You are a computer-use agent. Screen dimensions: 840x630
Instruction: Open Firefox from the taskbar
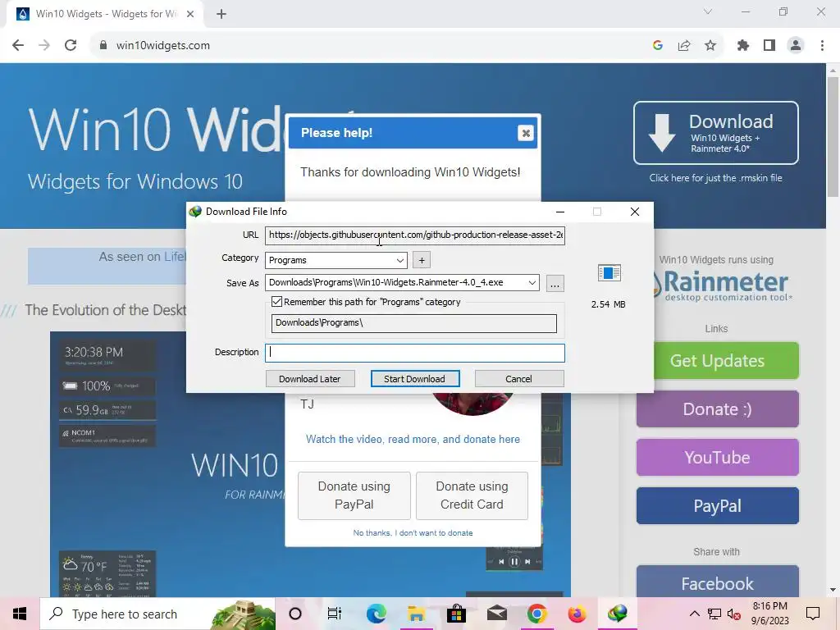(x=577, y=614)
